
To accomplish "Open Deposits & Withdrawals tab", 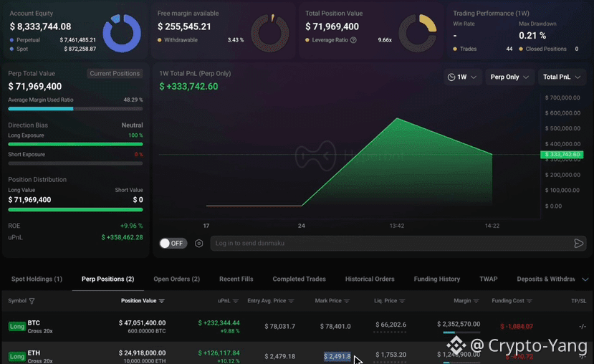I will (x=546, y=279).
